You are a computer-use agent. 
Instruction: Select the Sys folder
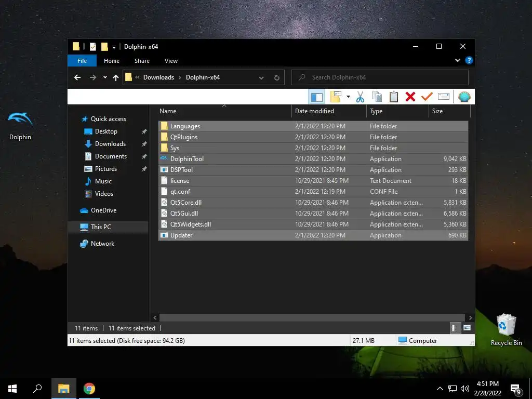click(x=313, y=148)
